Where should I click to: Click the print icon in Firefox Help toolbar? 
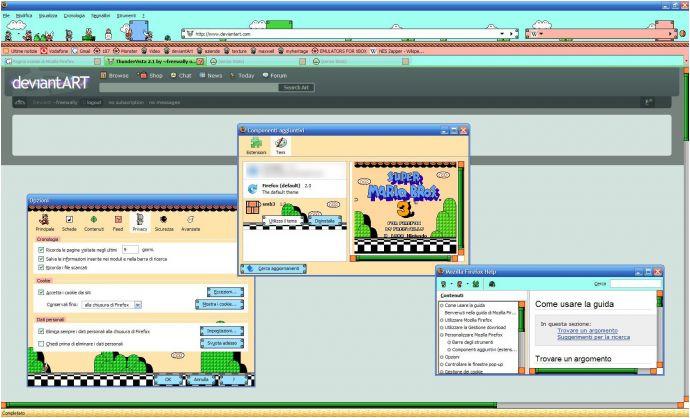(x=492, y=284)
